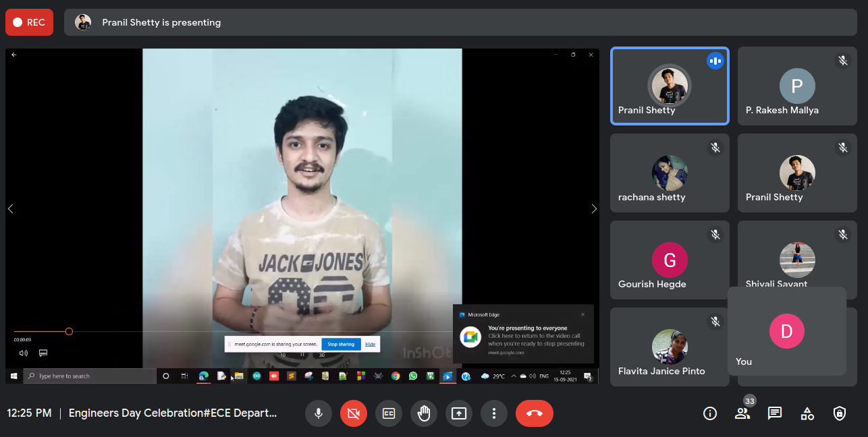Click the Stop sharing button
The image size is (868, 437).
[x=341, y=344]
